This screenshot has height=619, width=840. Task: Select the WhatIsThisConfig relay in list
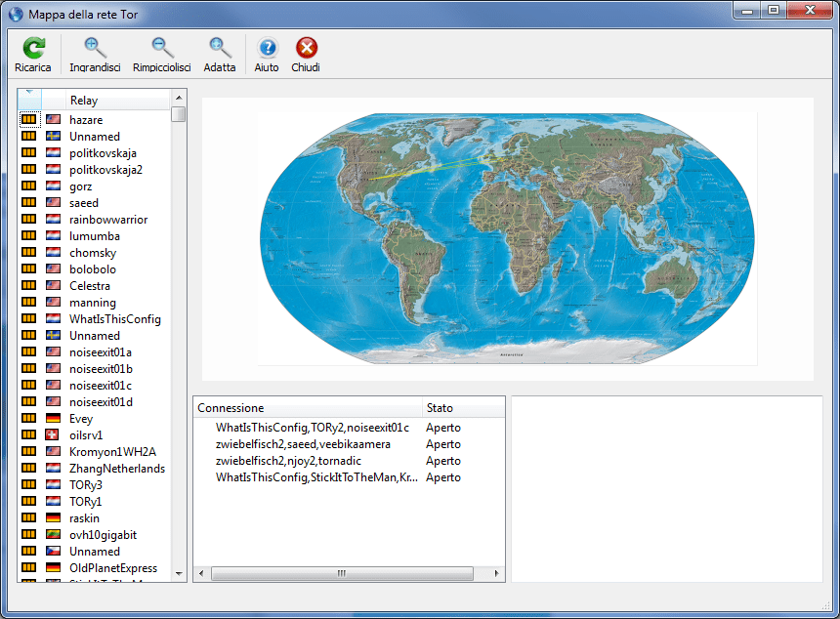(x=115, y=319)
